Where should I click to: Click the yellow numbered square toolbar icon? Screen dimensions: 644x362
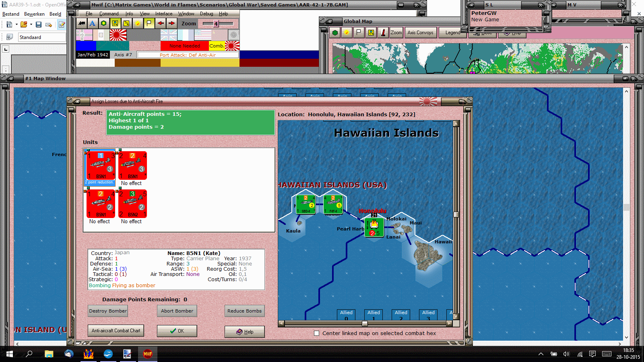pos(126,23)
